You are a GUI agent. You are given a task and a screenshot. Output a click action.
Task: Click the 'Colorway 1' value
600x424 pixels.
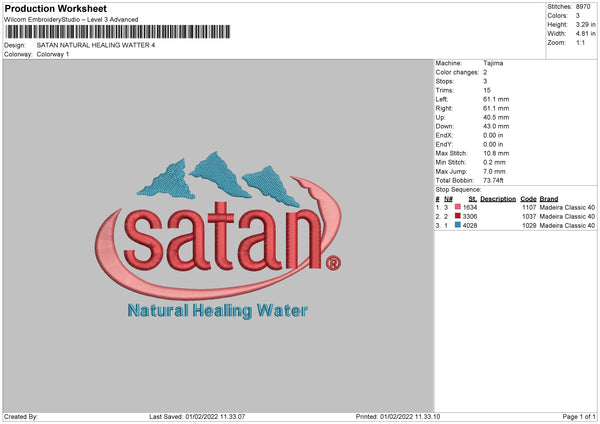53,54
